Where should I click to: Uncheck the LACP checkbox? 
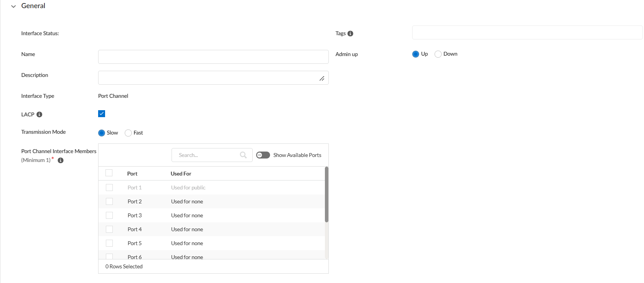pyautogui.click(x=102, y=114)
